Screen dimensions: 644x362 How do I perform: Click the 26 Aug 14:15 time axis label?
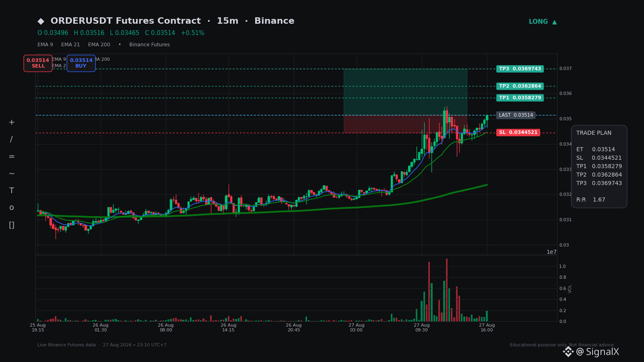coord(229,327)
